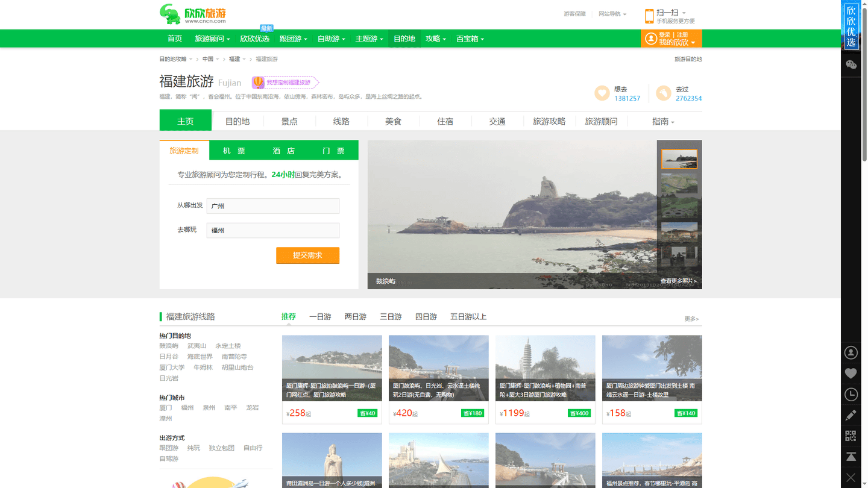Select the 一日游 route filter
Screen dimensions: 868x488
point(320,317)
